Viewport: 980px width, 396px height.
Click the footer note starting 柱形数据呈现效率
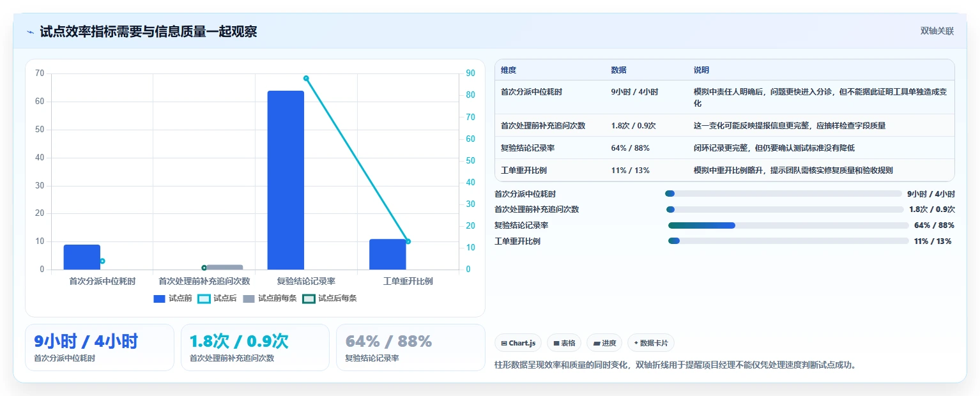(x=675, y=365)
